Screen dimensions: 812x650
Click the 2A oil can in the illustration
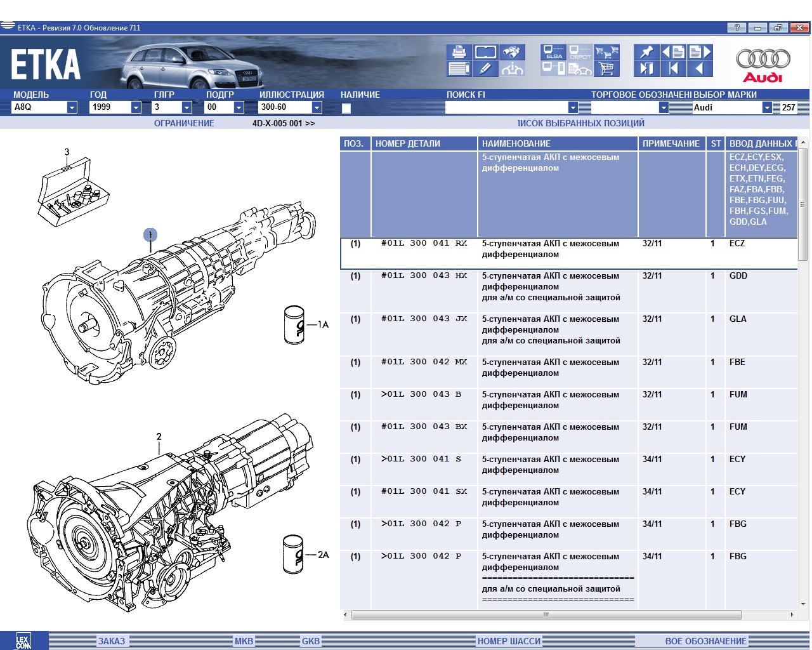[x=294, y=554]
